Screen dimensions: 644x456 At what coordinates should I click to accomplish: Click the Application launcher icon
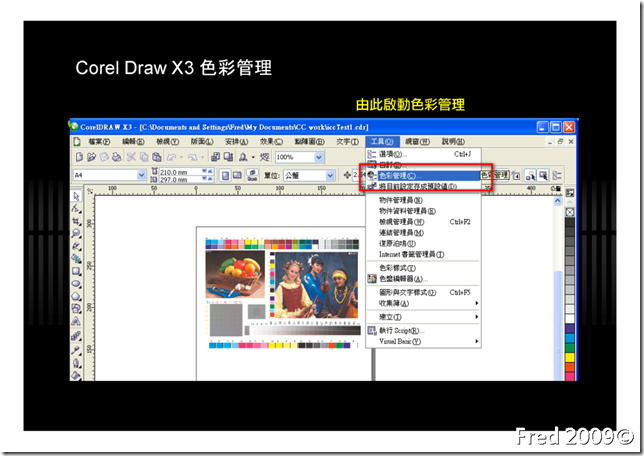click(244, 157)
